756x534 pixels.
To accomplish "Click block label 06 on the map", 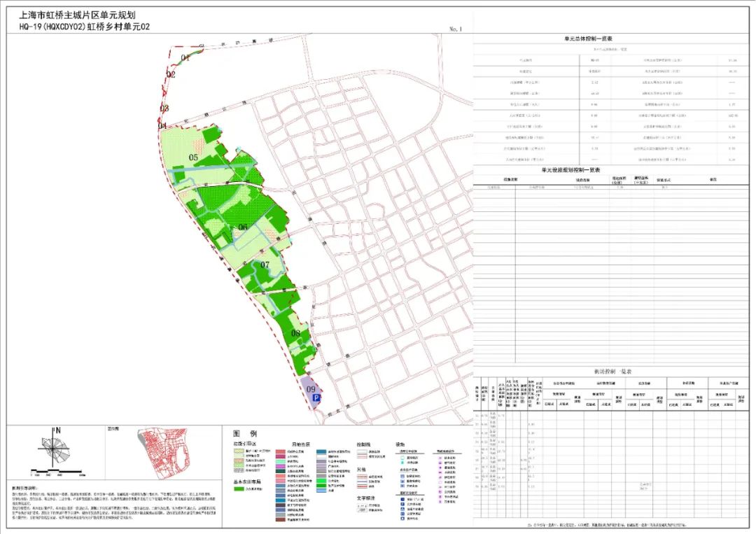I will (242, 227).
